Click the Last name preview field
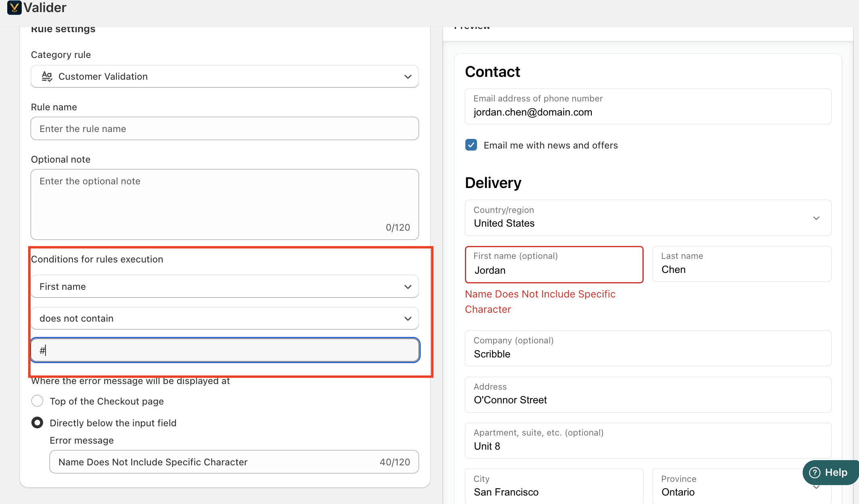Image resolution: width=859 pixels, height=504 pixels. point(741,264)
